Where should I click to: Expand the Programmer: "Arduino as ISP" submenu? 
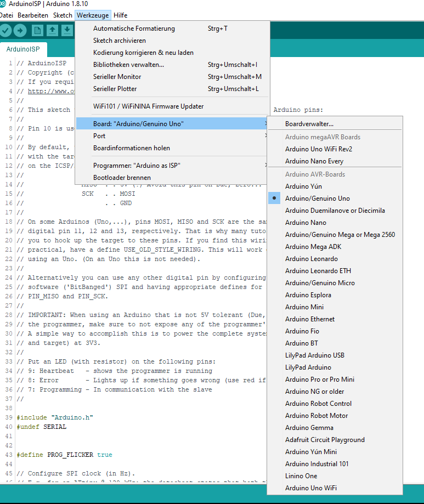coord(172,166)
